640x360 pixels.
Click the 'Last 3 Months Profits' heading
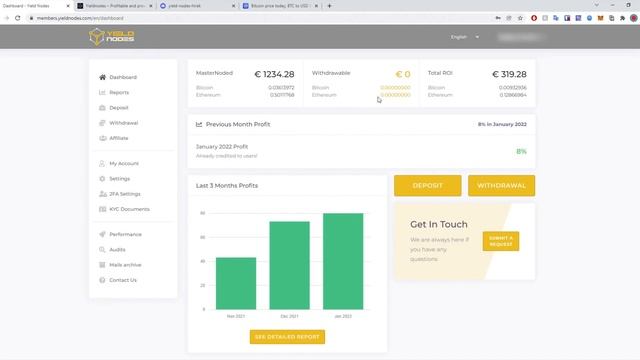(227, 185)
